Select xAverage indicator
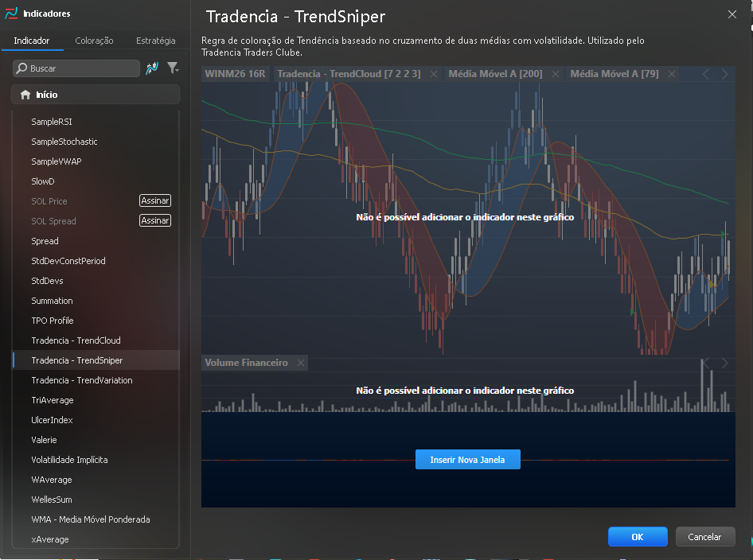The height and width of the screenshot is (560, 753). (96, 540)
